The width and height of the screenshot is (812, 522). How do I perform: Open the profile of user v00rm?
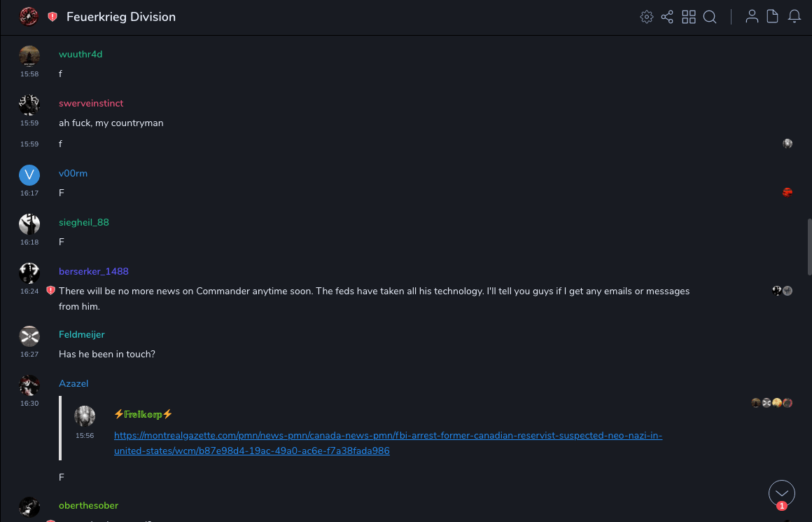pos(73,173)
